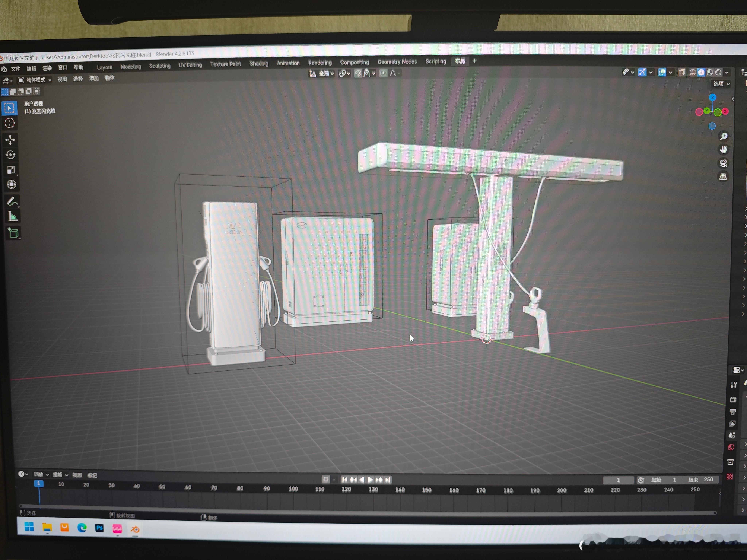Open Photoshop from Windows taskbar
Viewport: 747px width, 560px height.
99,528
